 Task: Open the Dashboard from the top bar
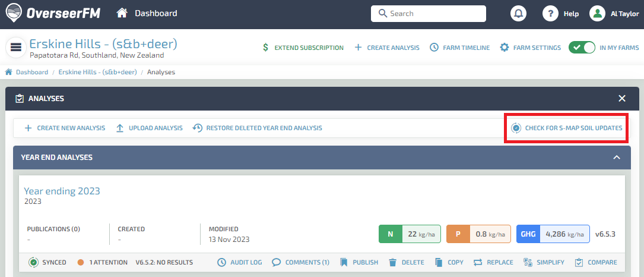pos(156,13)
